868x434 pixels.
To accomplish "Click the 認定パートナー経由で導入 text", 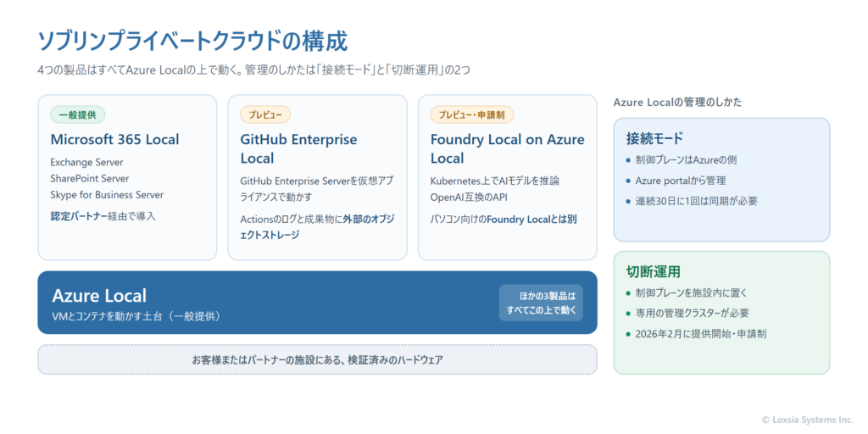I will [x=103, y=216].
